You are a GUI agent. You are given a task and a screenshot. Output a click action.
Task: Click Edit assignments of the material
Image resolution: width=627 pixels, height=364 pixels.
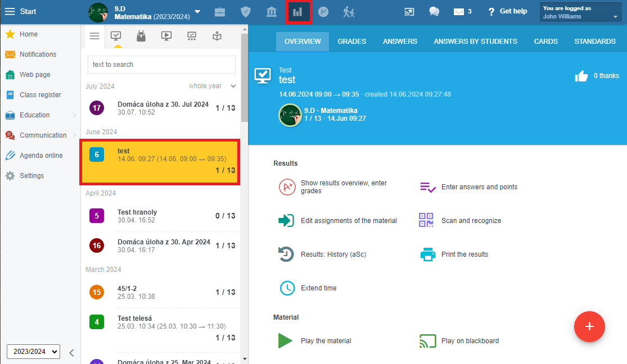point(337,221)
